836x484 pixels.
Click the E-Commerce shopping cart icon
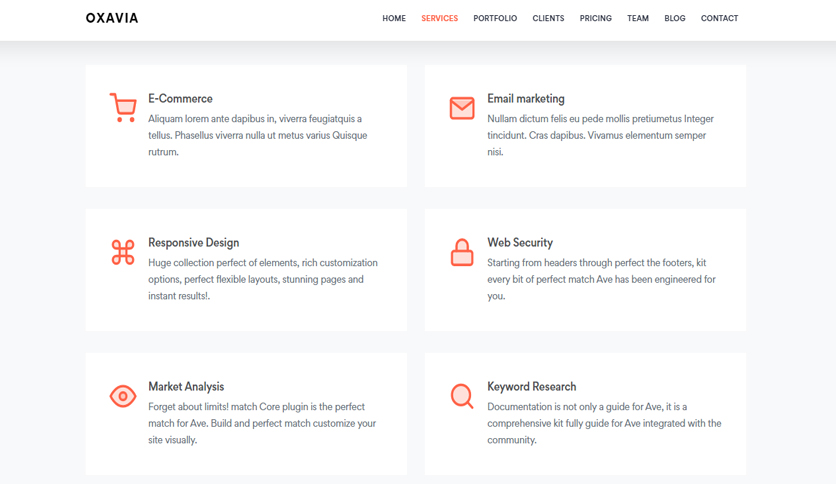click(x=123, y=108)
